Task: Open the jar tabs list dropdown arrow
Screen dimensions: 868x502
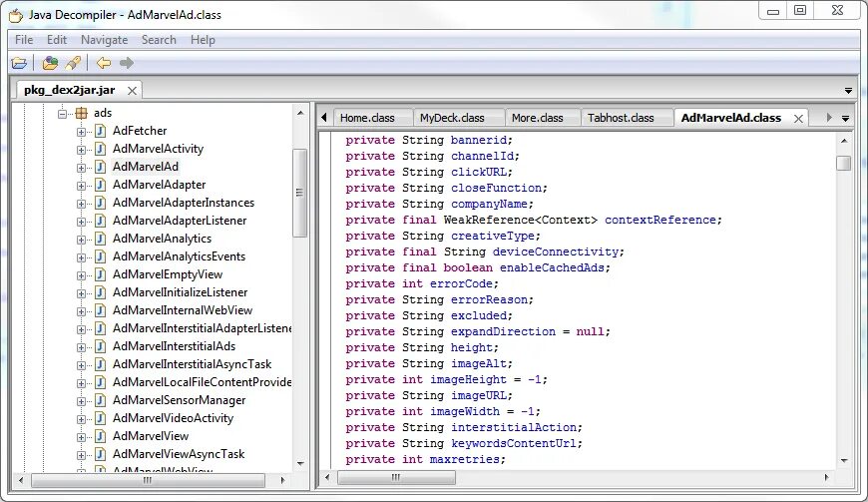Action: [848, 91]
